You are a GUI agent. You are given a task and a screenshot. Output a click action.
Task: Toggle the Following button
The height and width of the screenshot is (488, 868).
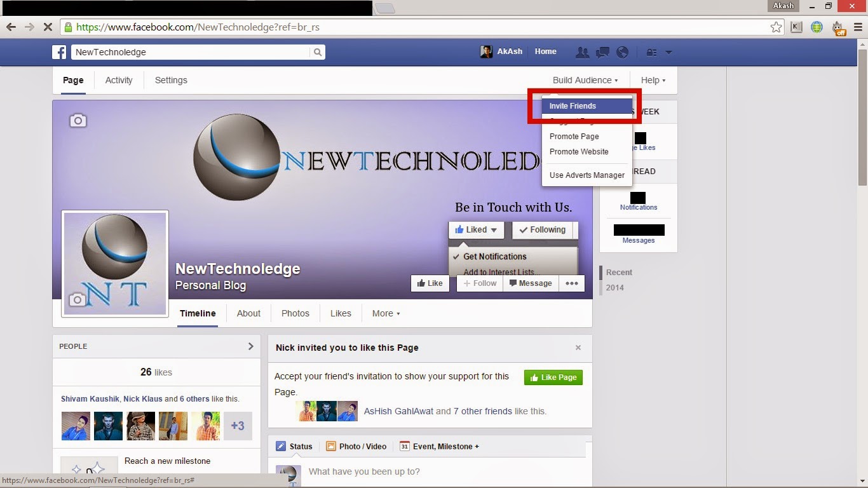point(542,230)
